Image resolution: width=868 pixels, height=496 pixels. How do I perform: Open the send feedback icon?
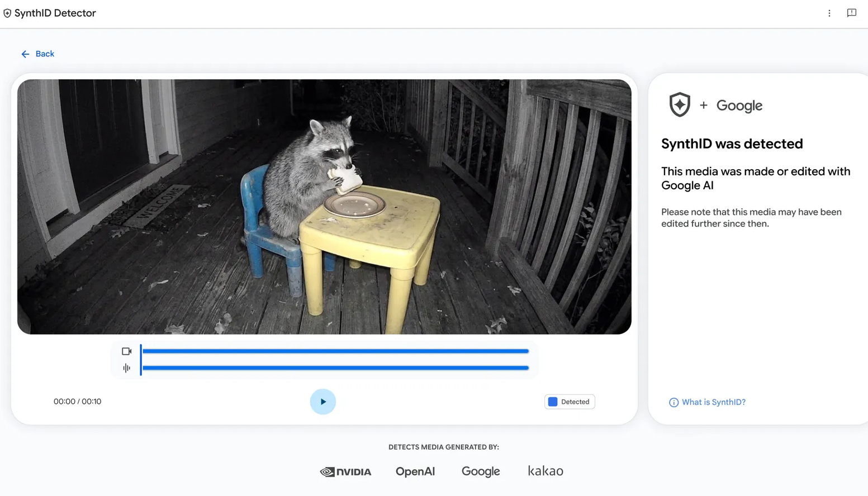tap(852, 13)
